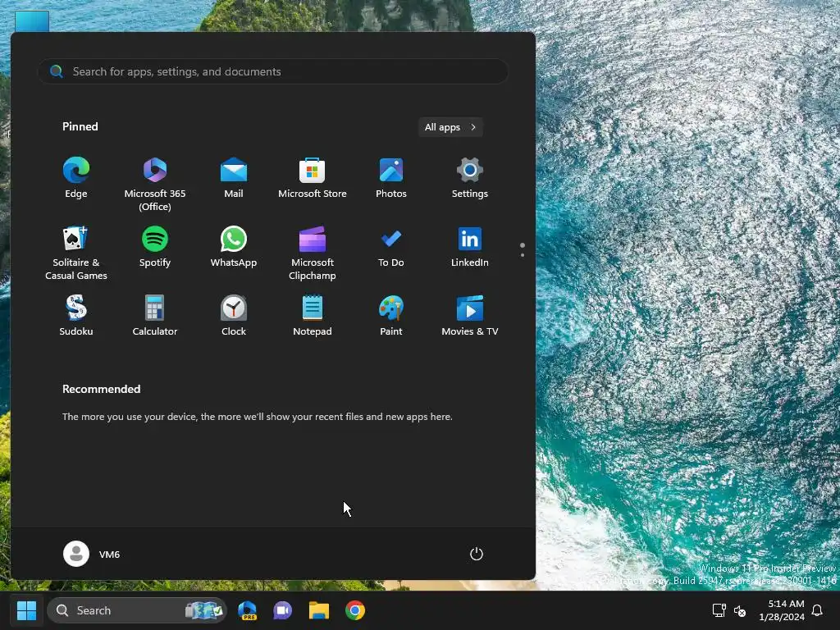Click the taskbar Search box
840x630 pixels.
(x=137, y=610)
